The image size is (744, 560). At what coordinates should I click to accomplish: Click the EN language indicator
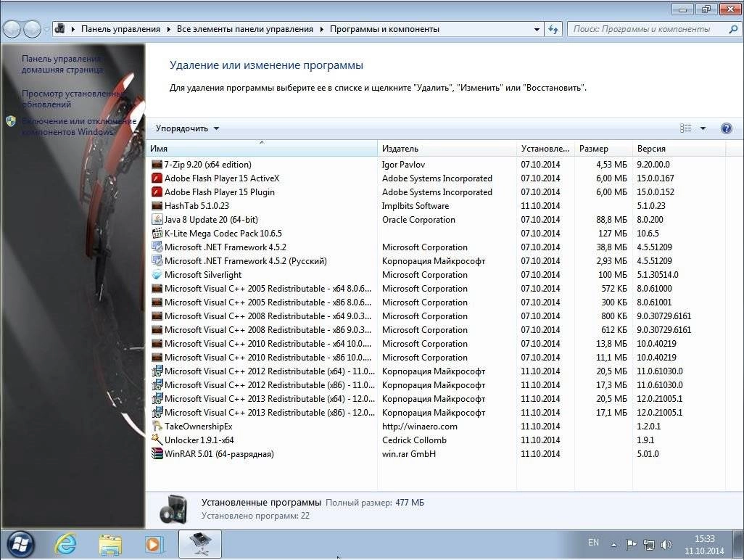coord(593,543)
